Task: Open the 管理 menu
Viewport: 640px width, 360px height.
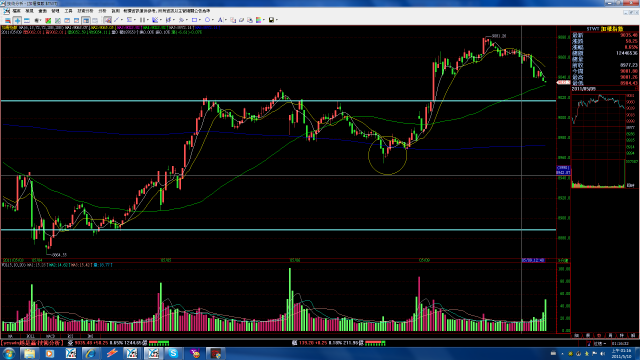Action: 56,11
